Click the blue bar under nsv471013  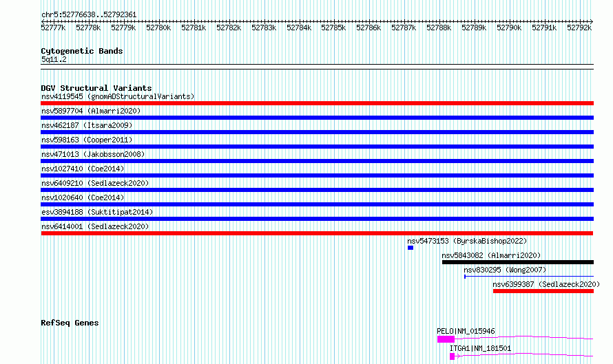(317, 161)
